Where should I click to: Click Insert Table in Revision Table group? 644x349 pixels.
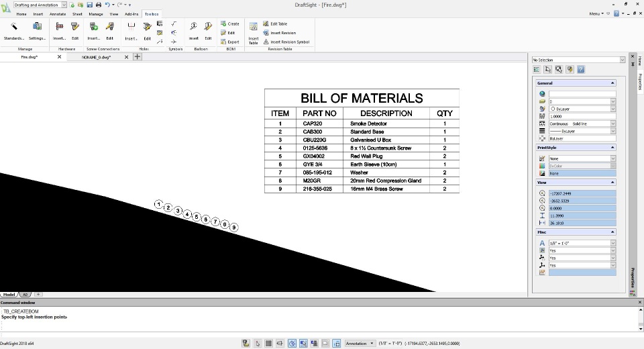point(254,33)
